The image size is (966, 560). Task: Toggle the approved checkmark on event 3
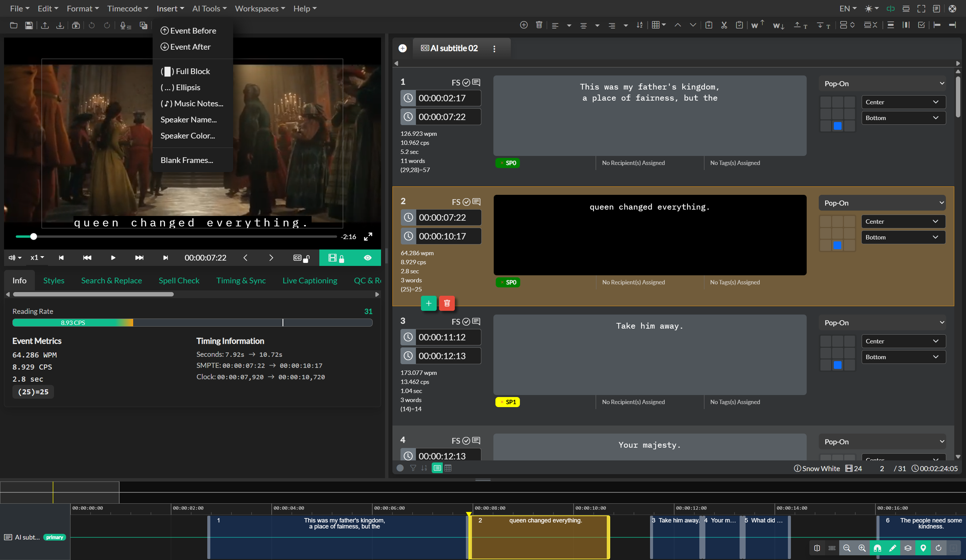pyautogui.click(x=466, y=322)
